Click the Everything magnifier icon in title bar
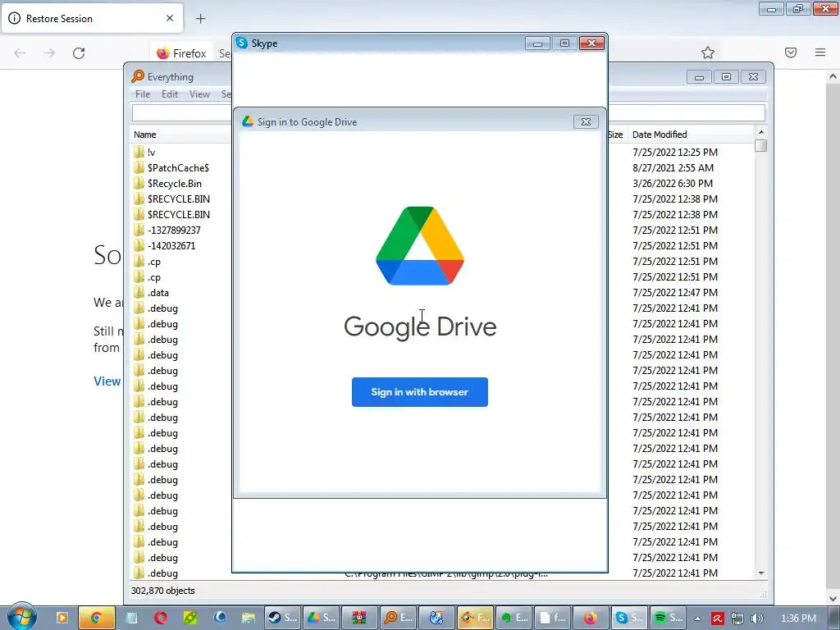 point(138,76)
